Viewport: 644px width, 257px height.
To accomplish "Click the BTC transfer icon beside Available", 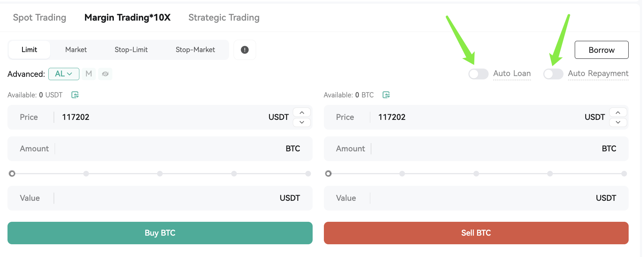I will (386, 95).
